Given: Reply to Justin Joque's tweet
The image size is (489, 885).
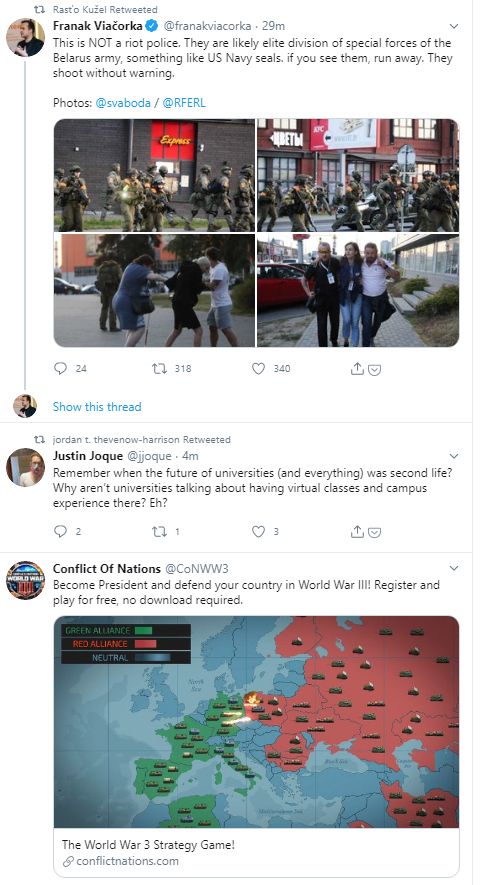Looking at the screenshot, I should tap(60, 531).
